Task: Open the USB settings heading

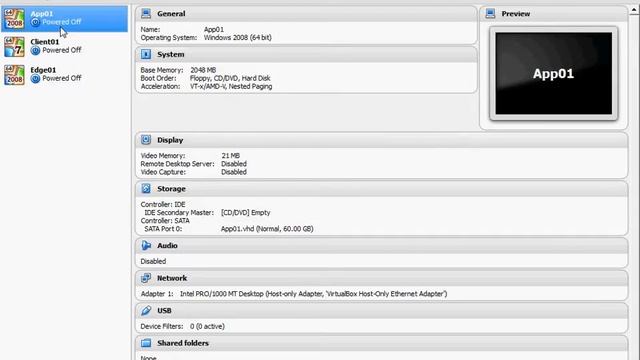Action: pos(164,311)
